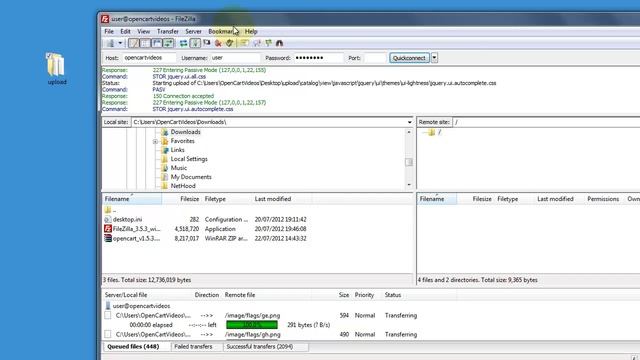
Task: Click the local tree scroll down arrow
Action: click(x=409, y=185)
